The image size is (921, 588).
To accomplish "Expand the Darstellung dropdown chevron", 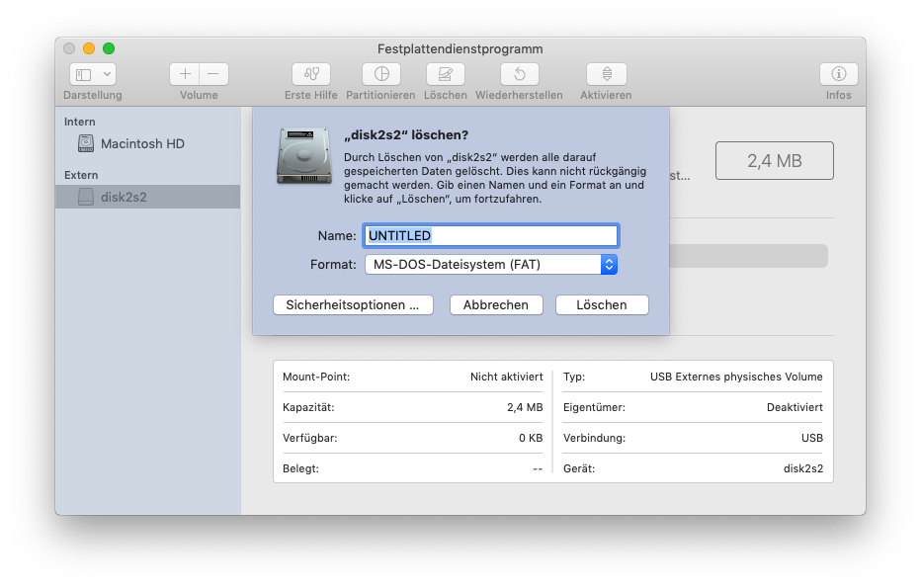I will coord(107,74).
